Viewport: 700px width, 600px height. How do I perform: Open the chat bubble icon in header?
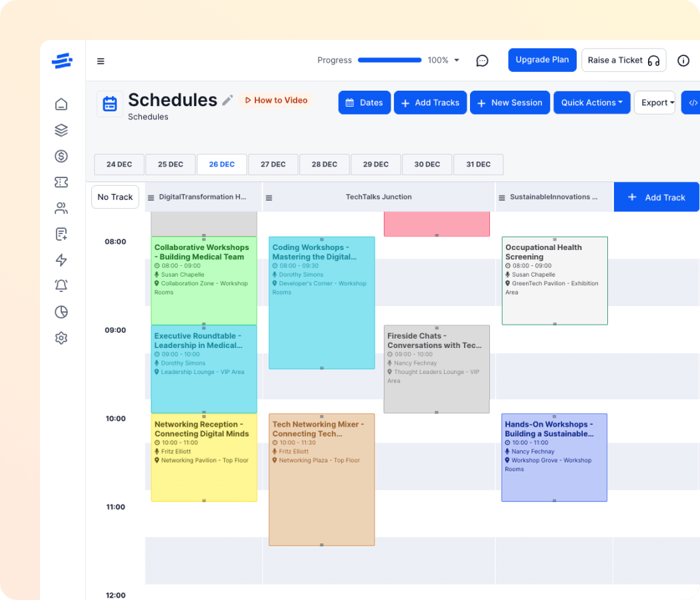(x=482, y=60)
